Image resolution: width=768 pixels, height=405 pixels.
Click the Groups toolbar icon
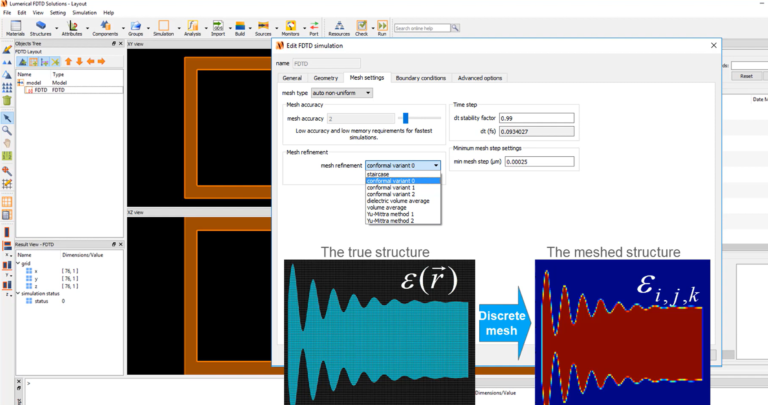tap(136, 28)
